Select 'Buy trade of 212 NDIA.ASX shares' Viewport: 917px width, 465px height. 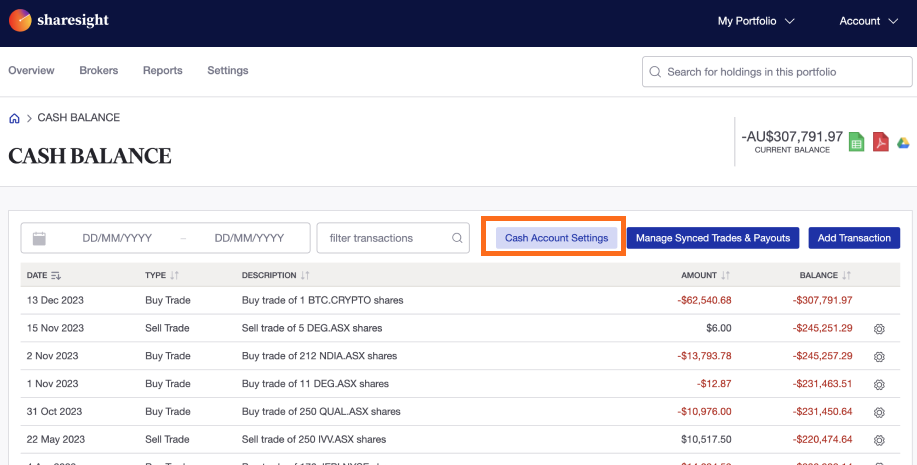tap(319, 356)
